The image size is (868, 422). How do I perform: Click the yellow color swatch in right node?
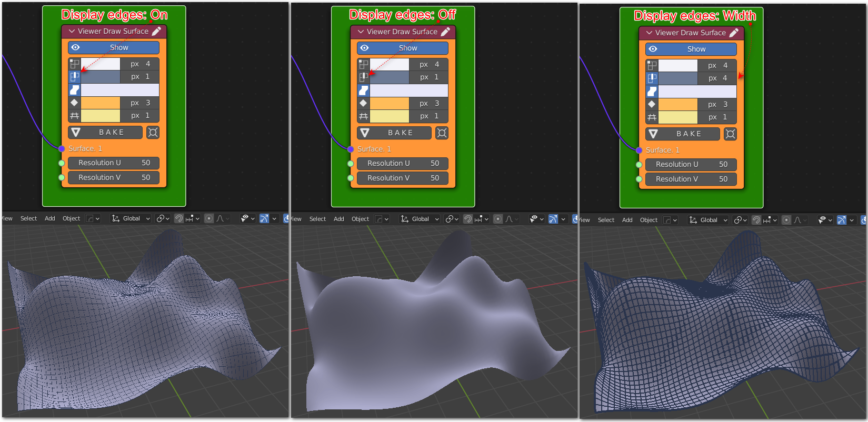[x=678, y=117]
